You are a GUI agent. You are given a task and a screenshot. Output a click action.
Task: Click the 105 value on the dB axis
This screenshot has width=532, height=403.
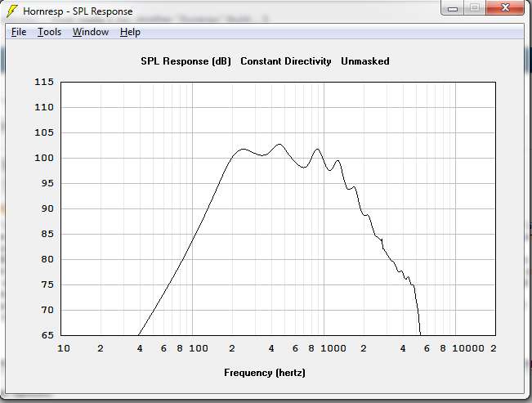click(44, 132)
